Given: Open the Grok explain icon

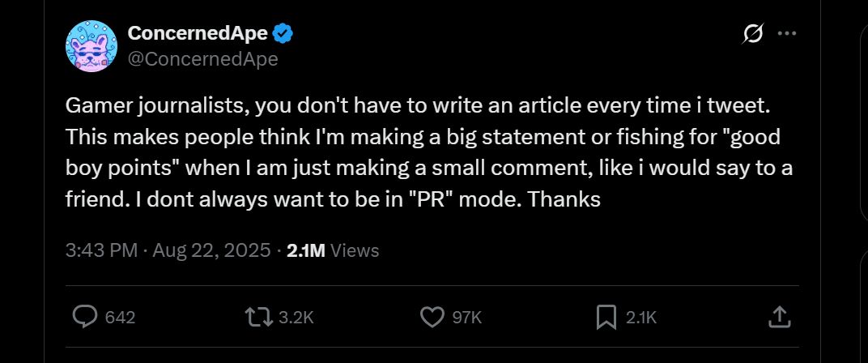Looking at the screenshot, I should pyautogui.click(x=753, y=34).
